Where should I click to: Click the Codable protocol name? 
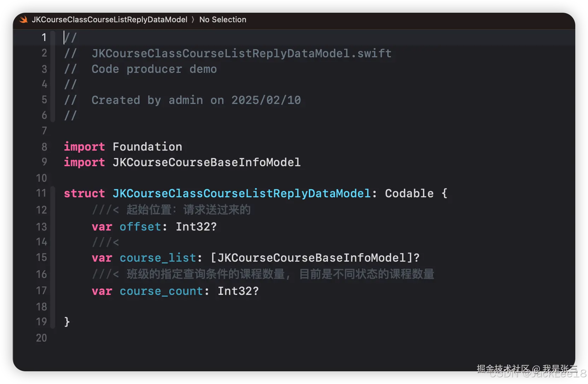pyautogui.click(x=409, y=193)
